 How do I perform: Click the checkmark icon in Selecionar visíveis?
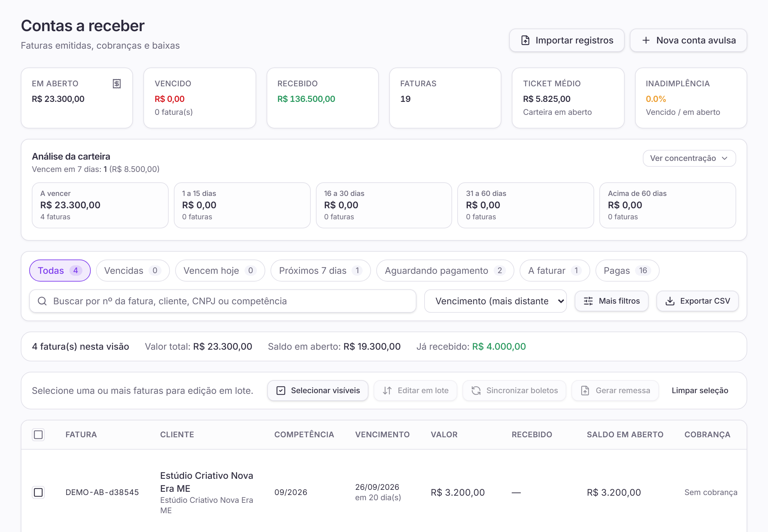[281, 390]
